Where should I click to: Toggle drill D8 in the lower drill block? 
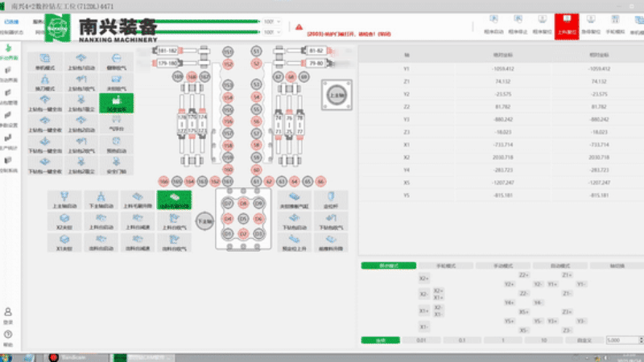[243, 204]
